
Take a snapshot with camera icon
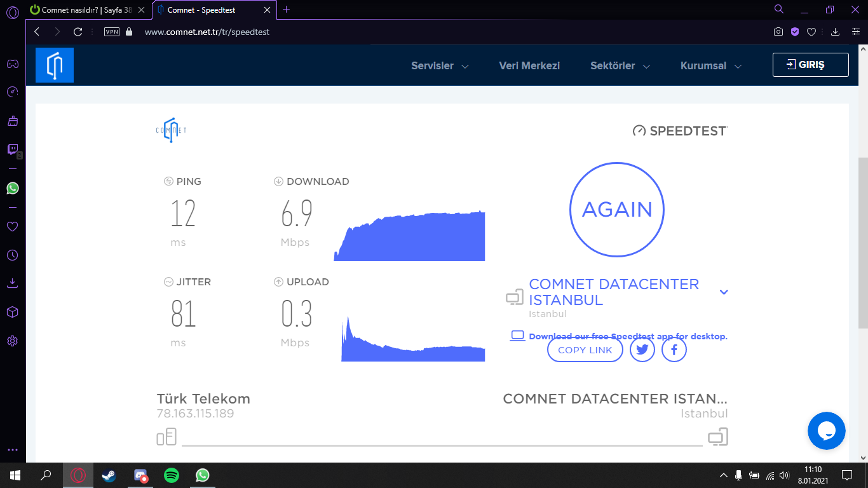[778, 32]
